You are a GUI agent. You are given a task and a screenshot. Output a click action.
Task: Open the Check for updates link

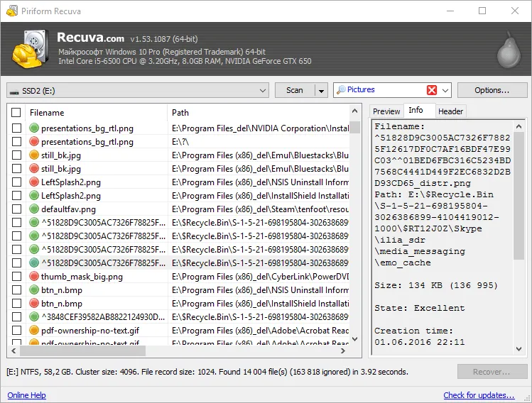(x=479, y=395)
